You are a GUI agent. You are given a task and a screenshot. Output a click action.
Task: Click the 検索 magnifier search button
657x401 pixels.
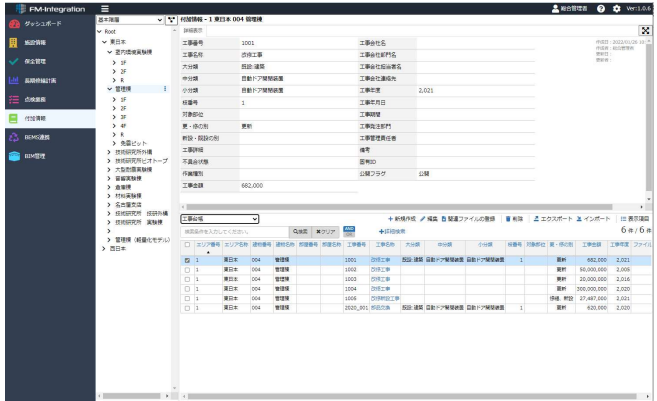[300, 232]
